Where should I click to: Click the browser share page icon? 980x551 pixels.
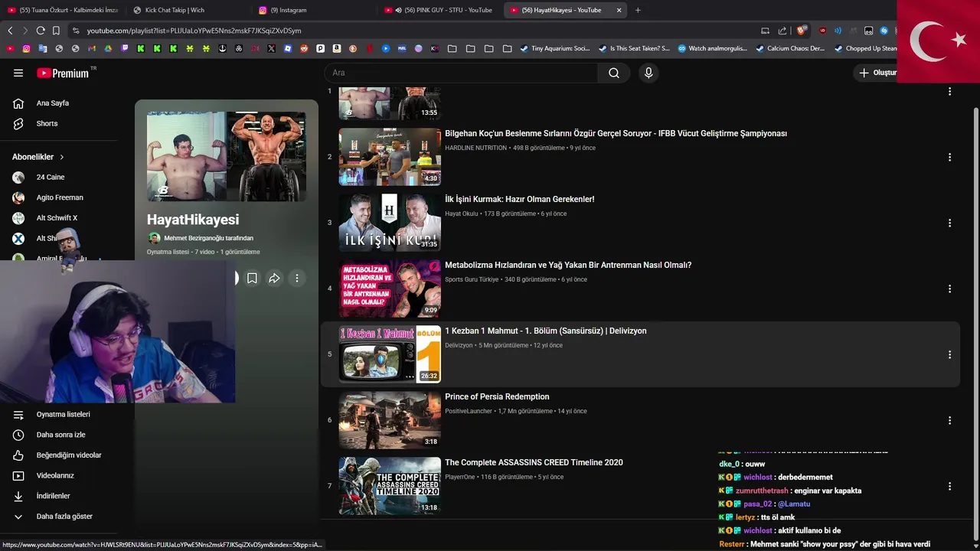point(782,31)
